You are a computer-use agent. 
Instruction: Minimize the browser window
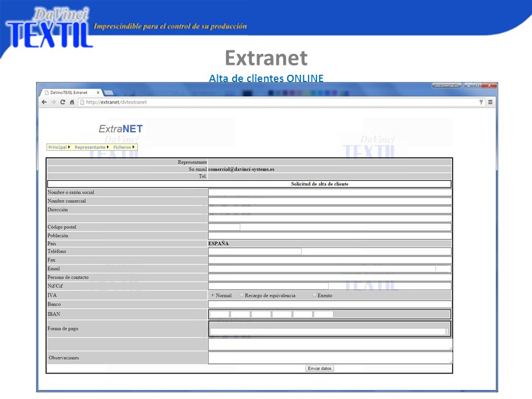469,85
